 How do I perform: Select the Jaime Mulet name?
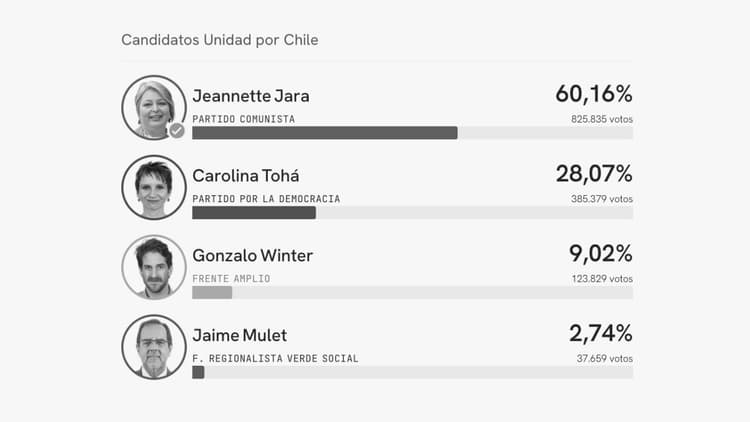click(x=240, y=335)
